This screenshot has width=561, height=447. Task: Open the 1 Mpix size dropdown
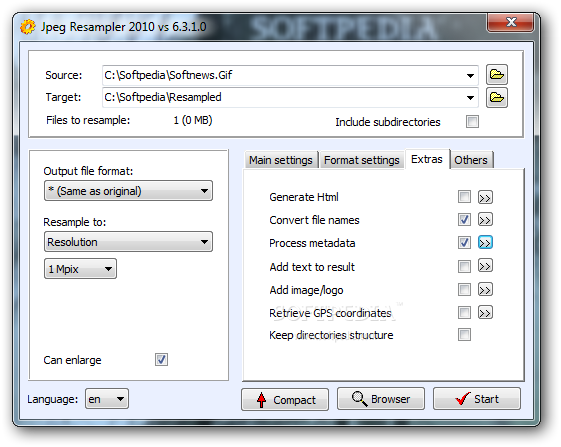80,268
